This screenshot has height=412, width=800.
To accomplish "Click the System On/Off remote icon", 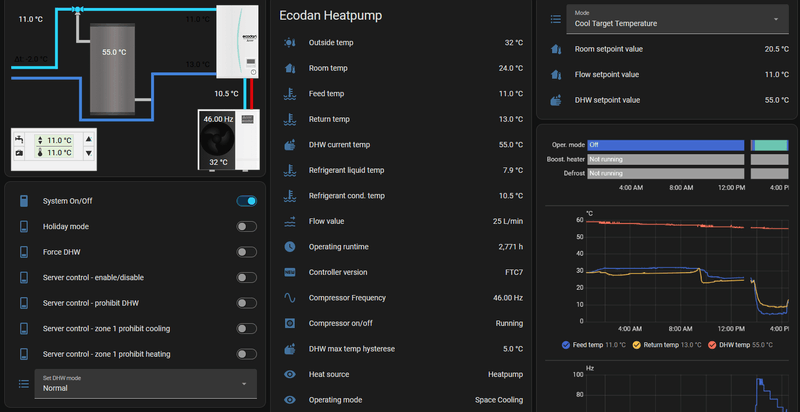I will coord(23,201).
